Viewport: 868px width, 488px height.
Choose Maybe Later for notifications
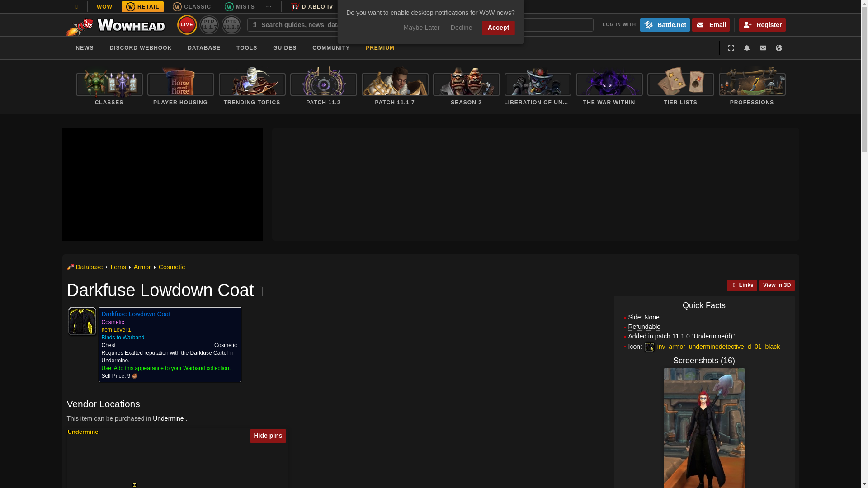point(421,28)
